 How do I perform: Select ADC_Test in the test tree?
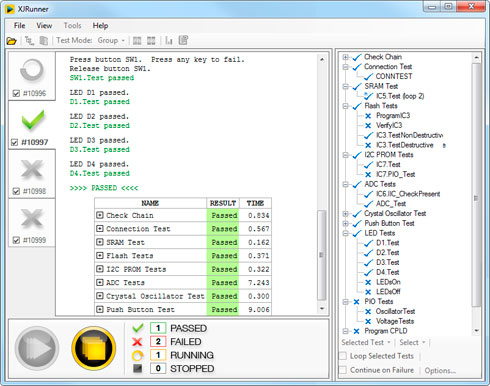[391, 204]
